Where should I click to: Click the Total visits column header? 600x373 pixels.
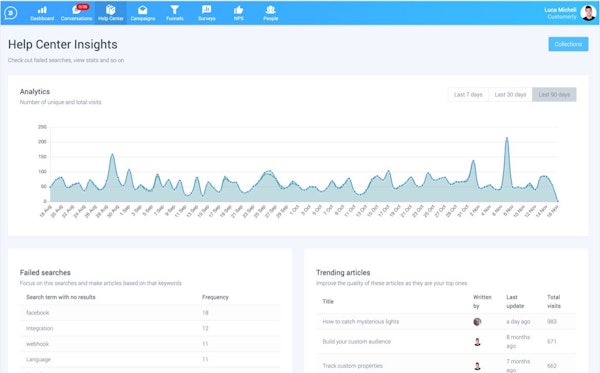(554, 301)
